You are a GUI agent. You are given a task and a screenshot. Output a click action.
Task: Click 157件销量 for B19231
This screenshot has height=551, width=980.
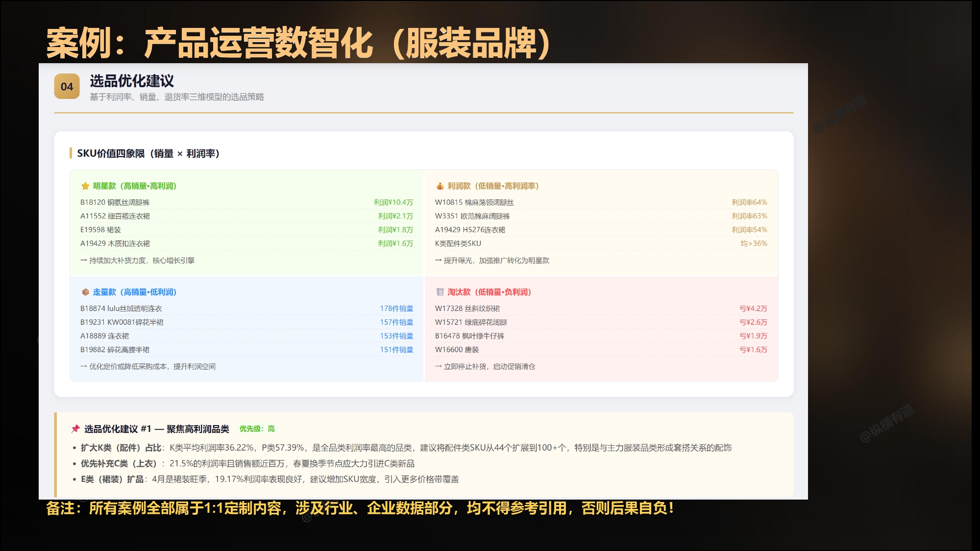coord(397,322)
